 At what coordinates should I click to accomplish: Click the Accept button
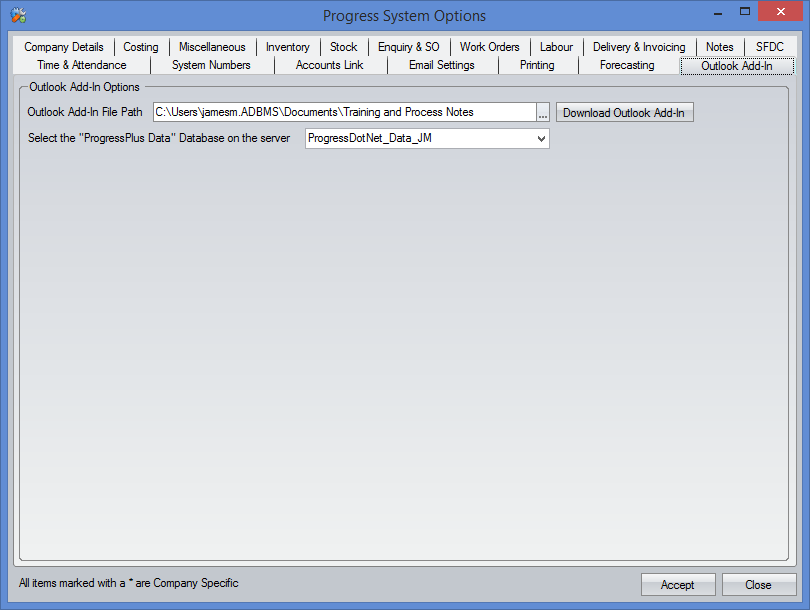(678, 585)
